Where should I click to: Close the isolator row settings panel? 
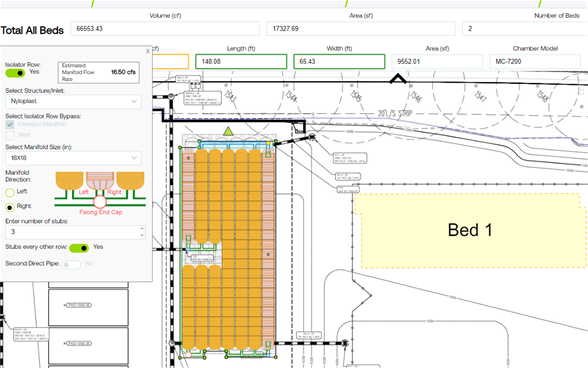pyautogui.click(x=148, y=51)
